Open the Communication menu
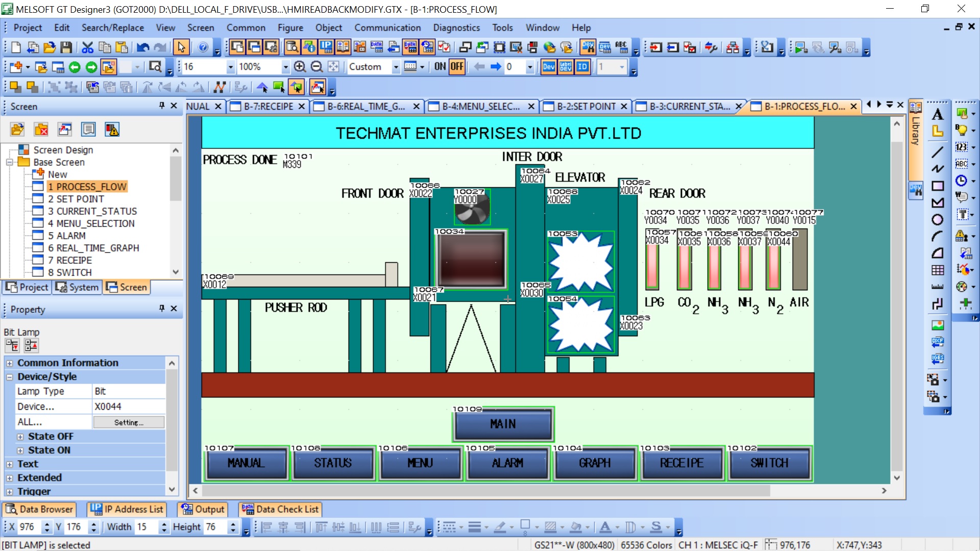The height and width of the screenshot is (551, 980). pos(387,28)
